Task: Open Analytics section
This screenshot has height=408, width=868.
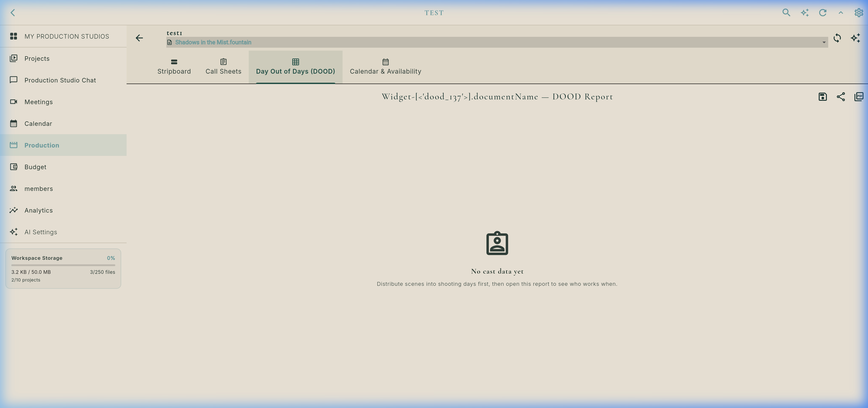Action: [63, 210]
